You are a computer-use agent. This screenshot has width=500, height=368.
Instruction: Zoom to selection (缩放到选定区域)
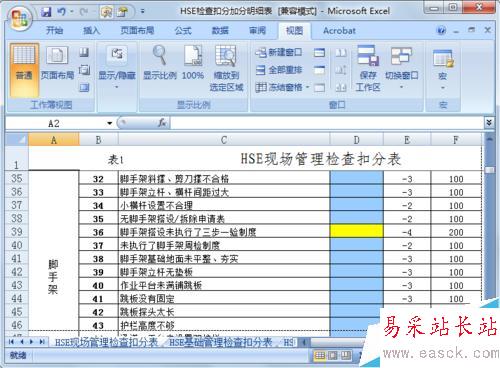[x=226, y=68]
